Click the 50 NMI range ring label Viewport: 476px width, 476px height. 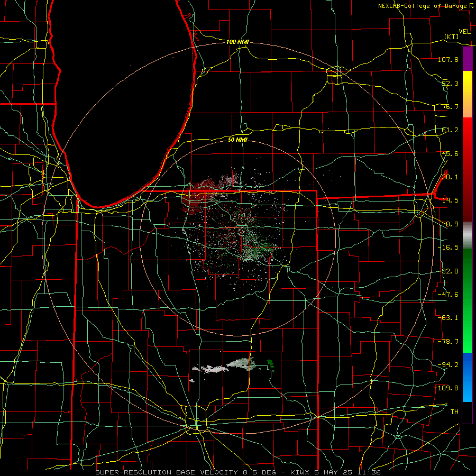(x=237, y=140)
